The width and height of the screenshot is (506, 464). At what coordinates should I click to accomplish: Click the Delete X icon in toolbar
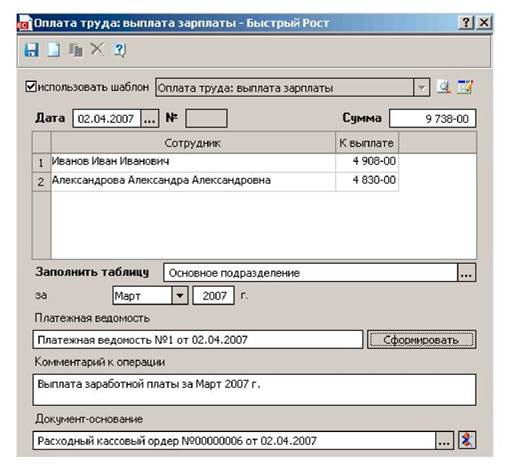[97, 49]
